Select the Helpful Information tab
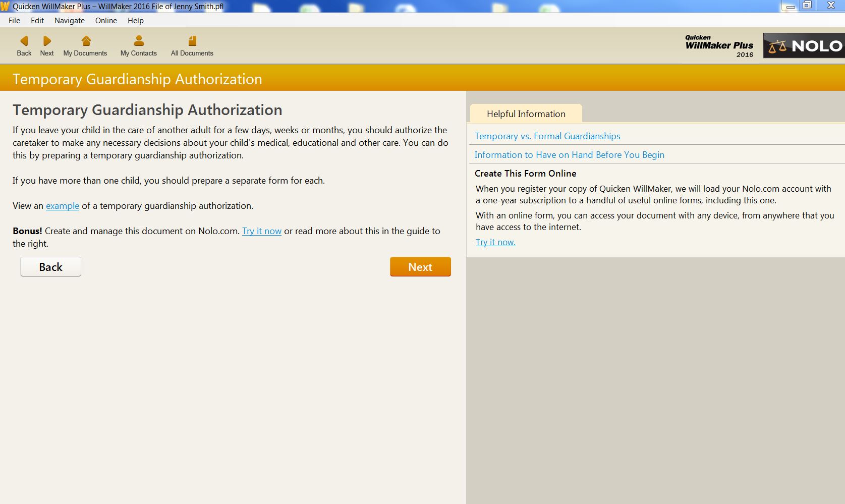Viewport: 845px width, 504px height. coord(526,114)
